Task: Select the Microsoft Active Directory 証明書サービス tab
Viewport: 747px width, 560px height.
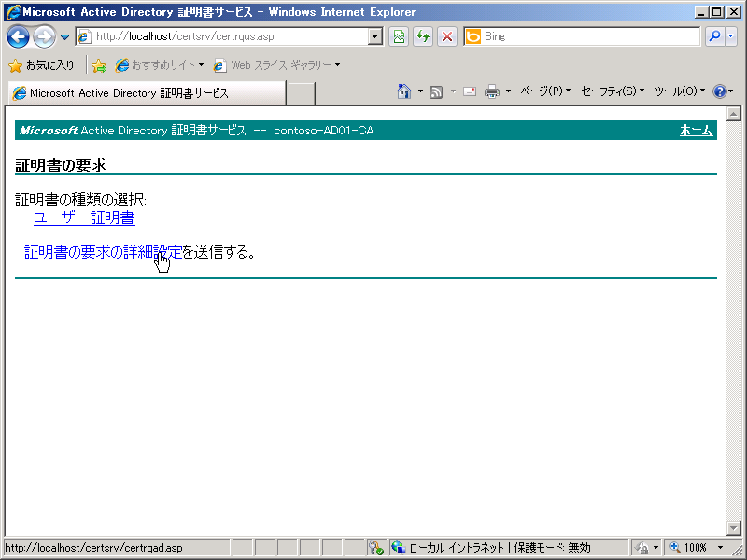Action: 147,92
